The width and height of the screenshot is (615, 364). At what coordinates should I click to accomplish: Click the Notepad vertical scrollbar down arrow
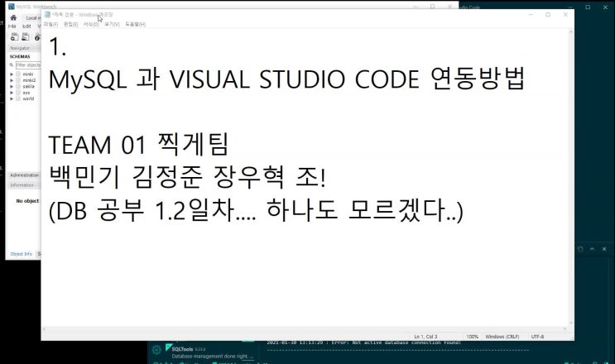point(570,323)
